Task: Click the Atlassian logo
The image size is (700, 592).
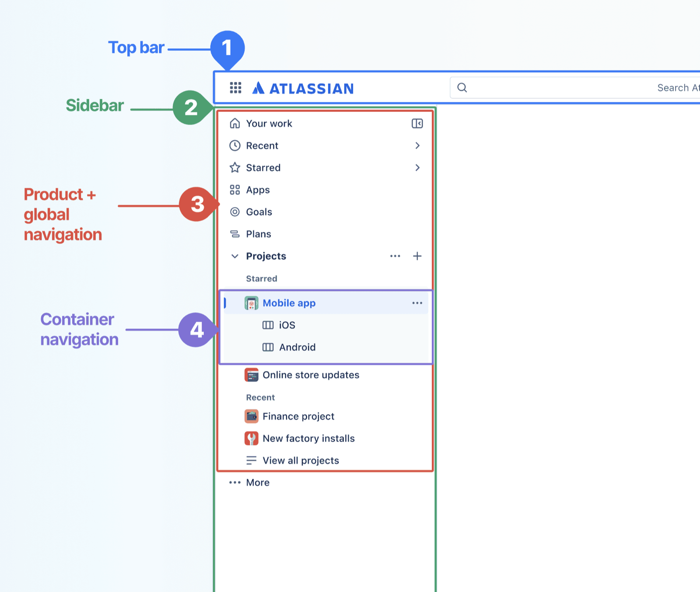Action: tap(303, 88)
